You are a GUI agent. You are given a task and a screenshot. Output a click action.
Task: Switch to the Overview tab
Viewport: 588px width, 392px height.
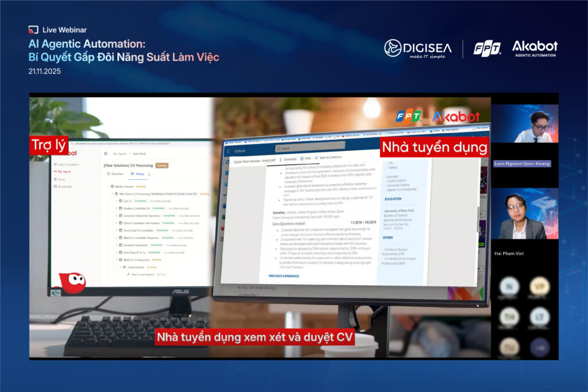click(x=114, y=173)
